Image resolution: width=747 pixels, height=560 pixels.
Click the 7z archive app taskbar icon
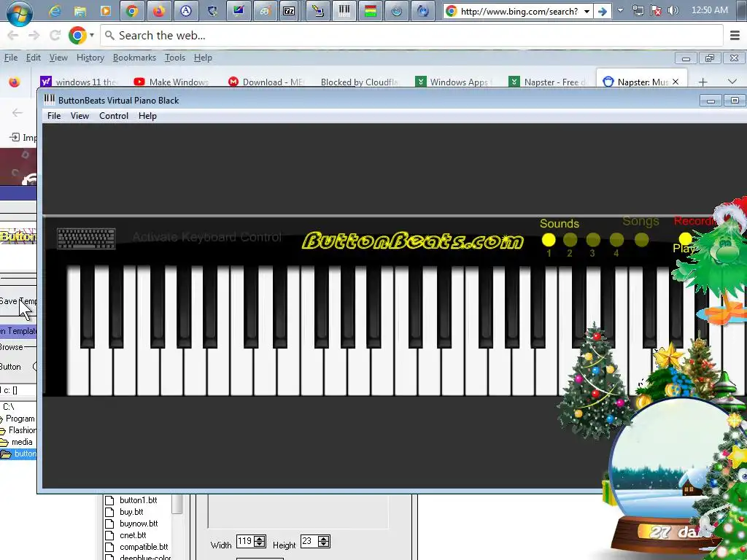pos(289,10)
